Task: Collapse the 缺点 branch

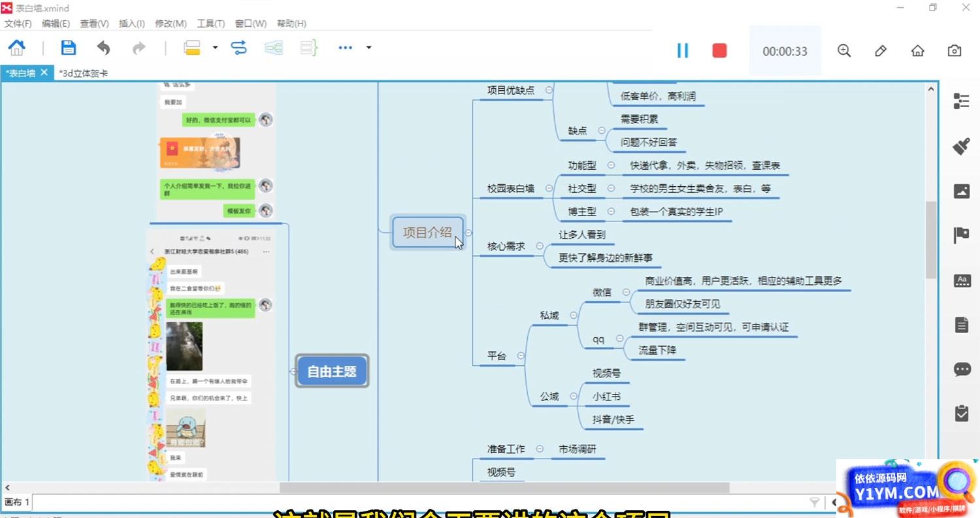Action: 601,131
